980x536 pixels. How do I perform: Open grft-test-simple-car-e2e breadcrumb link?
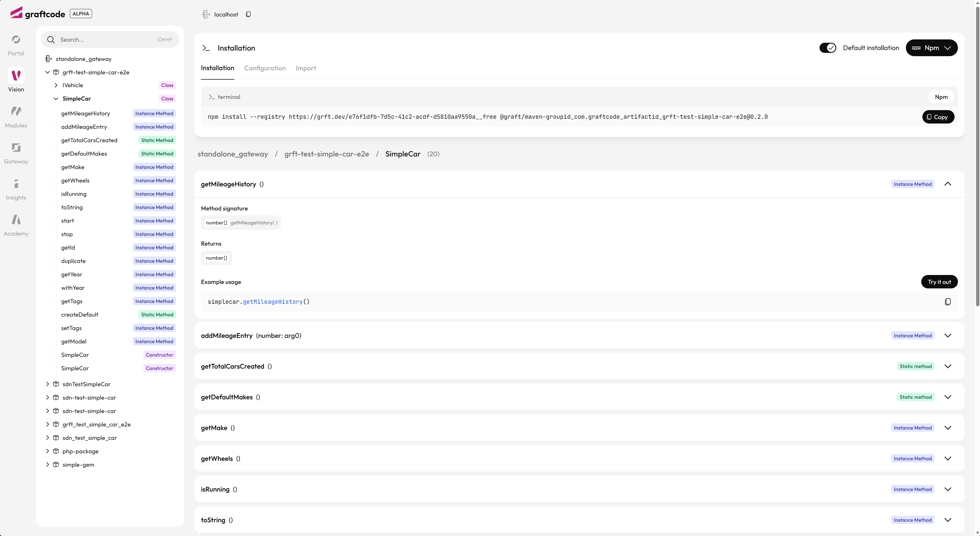(326, 154)
